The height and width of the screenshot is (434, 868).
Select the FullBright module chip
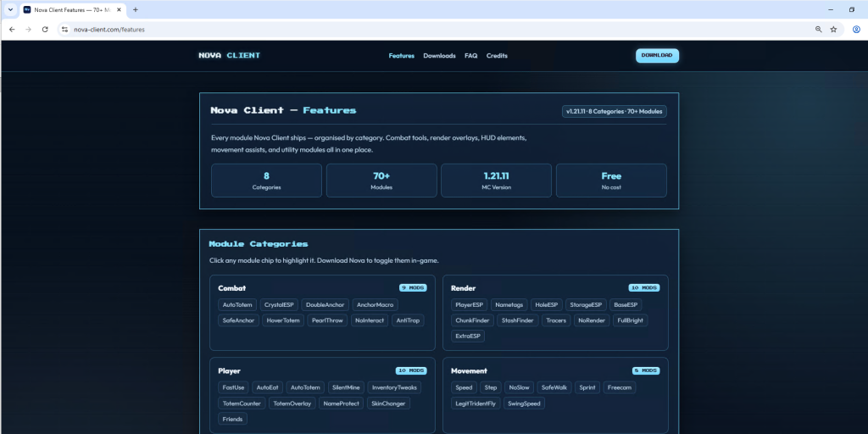[631, 320]
